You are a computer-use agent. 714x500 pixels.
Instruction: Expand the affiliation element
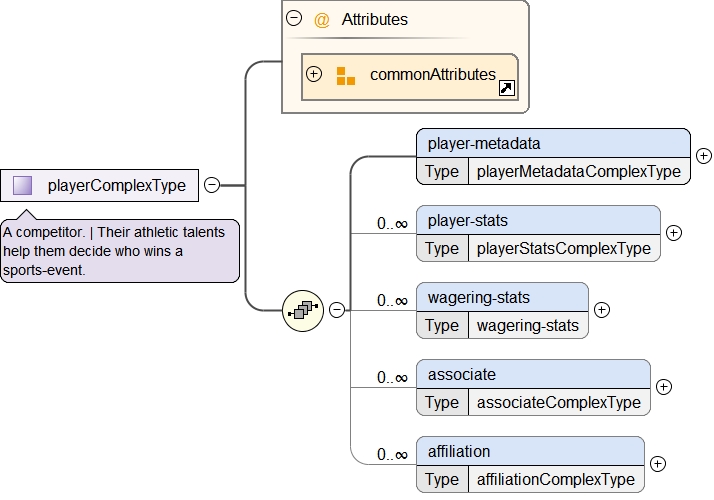click(657, 463)
